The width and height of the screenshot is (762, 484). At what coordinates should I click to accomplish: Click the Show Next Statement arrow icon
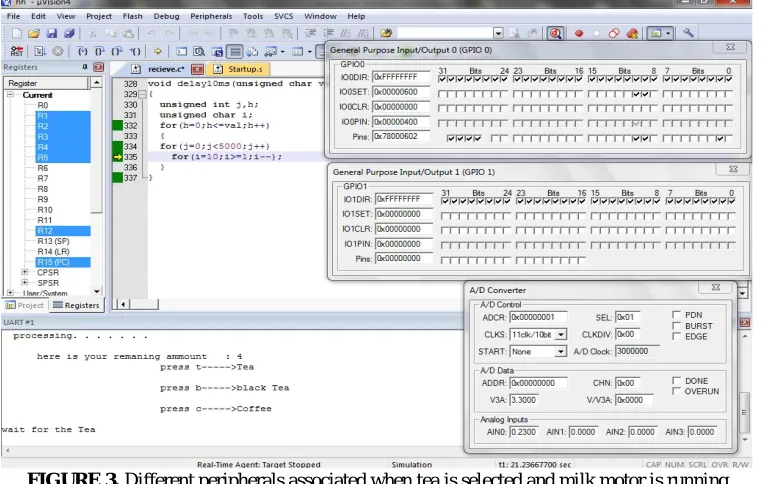[x=157, y=51]
